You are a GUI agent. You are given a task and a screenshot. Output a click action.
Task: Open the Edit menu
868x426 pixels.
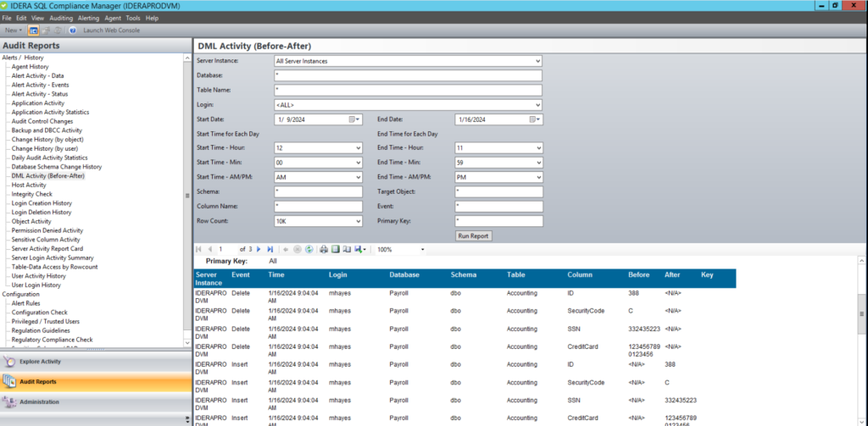click(21, 19)
